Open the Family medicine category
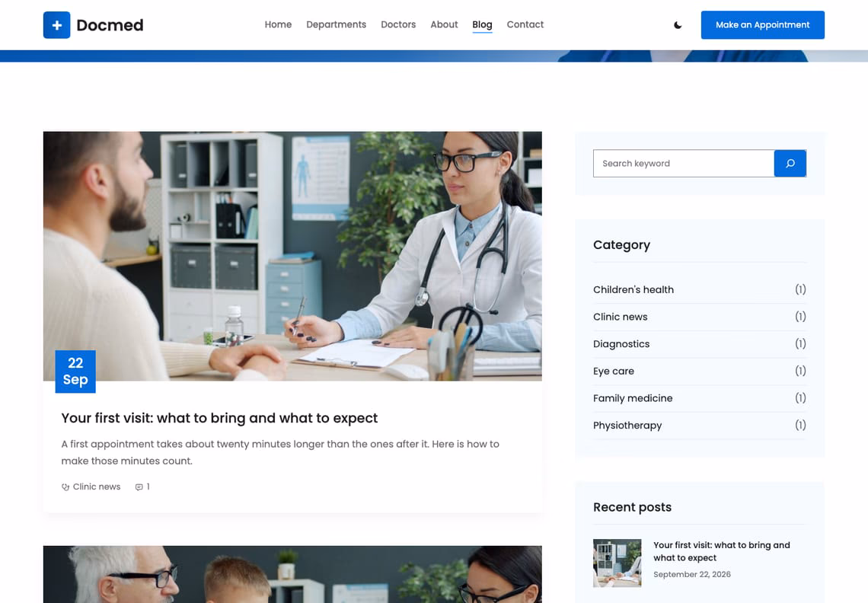 (x=633, y=398)
